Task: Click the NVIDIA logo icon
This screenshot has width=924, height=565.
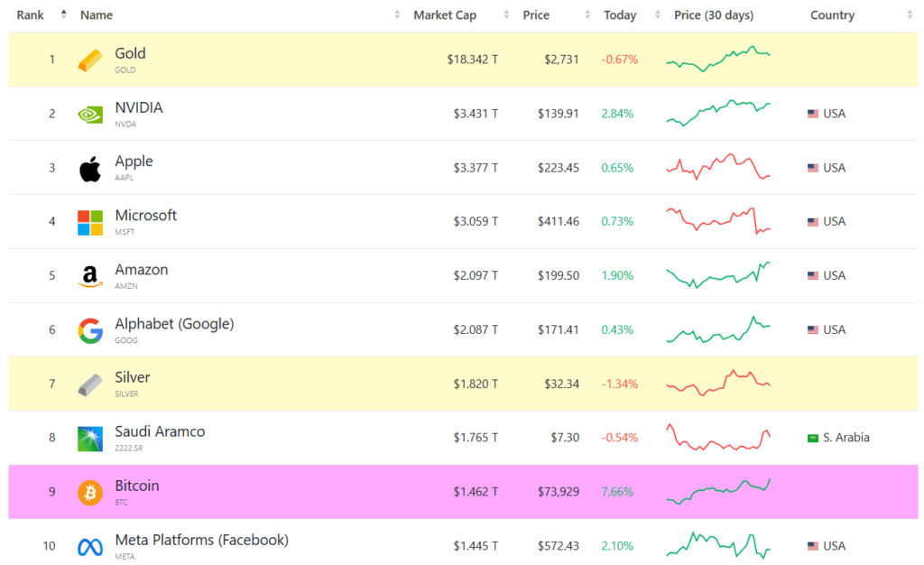Action: point(90,115)
